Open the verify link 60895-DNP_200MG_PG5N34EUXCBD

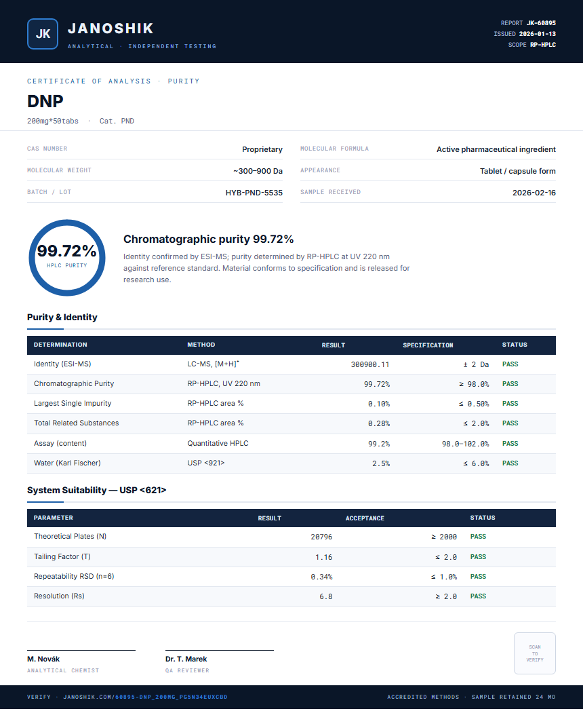pyautogui.click(x=171, y=697)
